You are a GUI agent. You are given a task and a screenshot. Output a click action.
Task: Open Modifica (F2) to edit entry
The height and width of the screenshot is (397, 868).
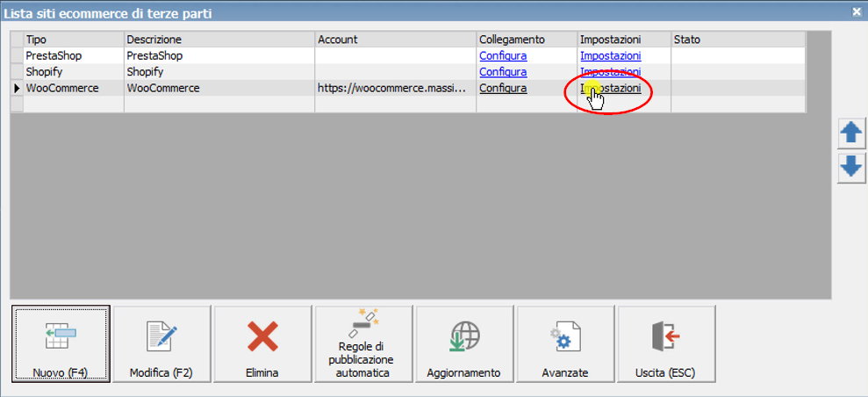[161, 343]
